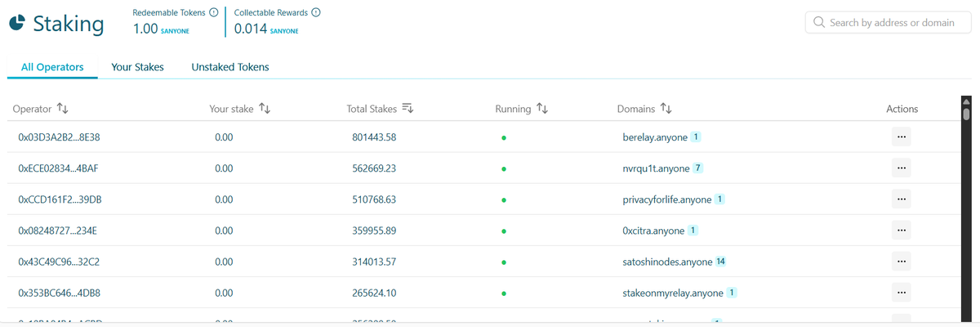Viewport: 980px width, 327px height.
Task: Click total stake value 359955.89
Action: [373, 231]
